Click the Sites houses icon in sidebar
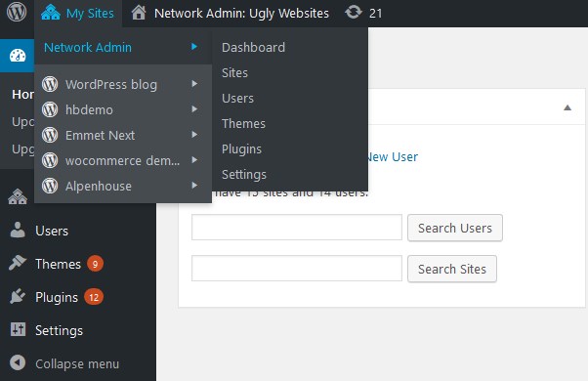 pos(18,196)
